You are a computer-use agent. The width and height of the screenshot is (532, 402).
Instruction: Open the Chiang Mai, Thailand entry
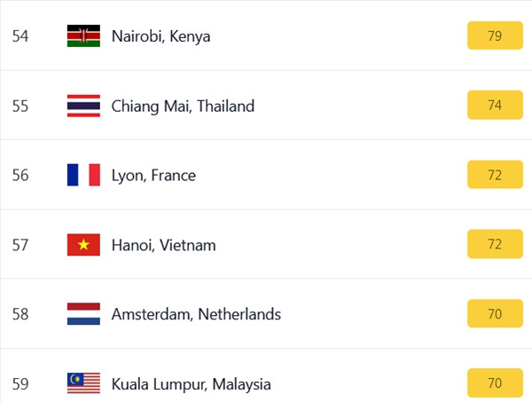183,106
